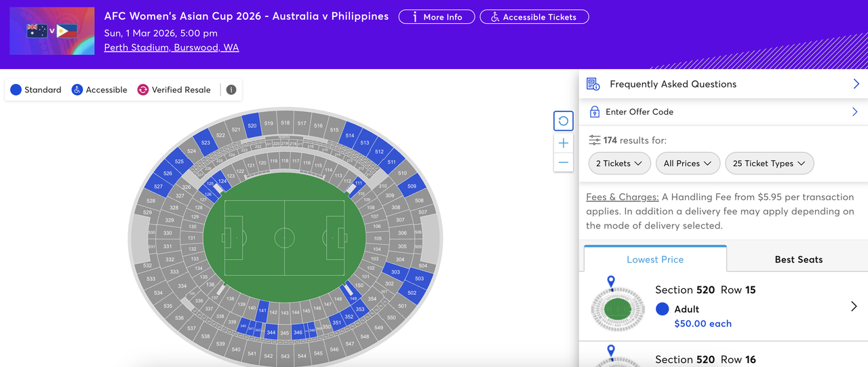Zoom in on the stadium map
The image size is (868, 367).
(564, 143)
